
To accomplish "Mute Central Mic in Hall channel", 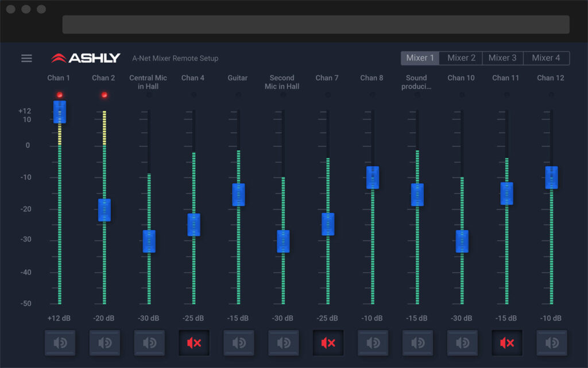I will pyautogui.click(x=149, y=343).
